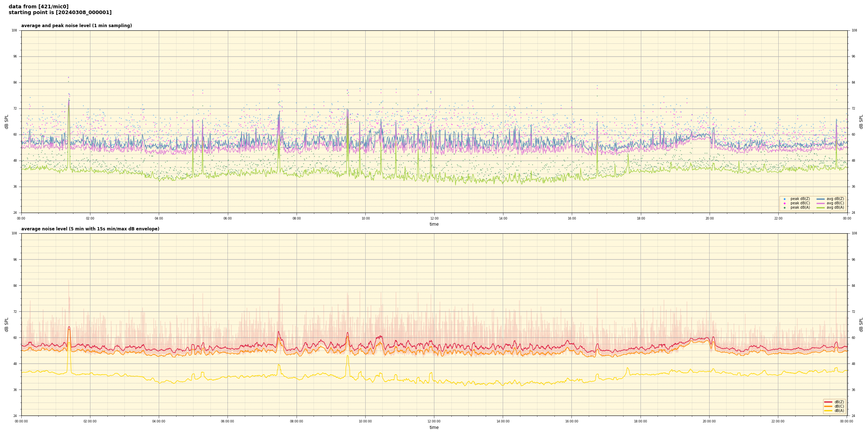Click the red dB(Z) line in lower legend

coord(828,402)
